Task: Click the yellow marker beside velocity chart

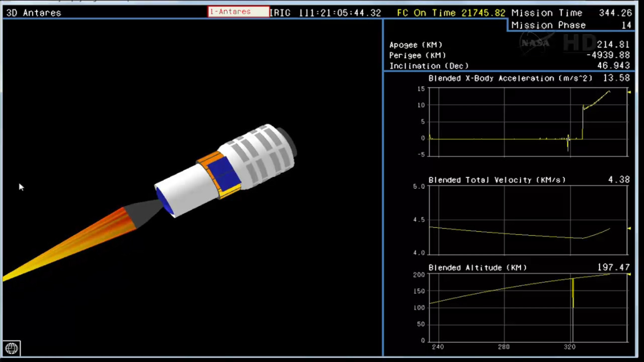Action: click(629, 228)
